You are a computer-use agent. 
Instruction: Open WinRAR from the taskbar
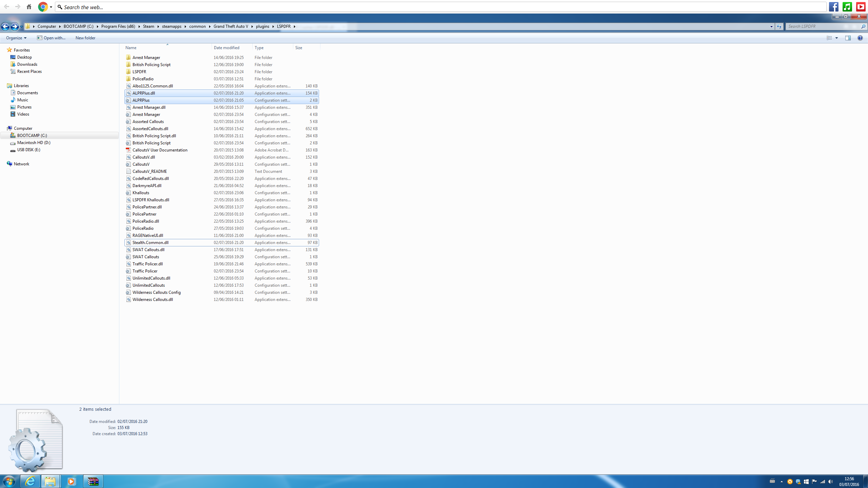click(x=93, y=481)
